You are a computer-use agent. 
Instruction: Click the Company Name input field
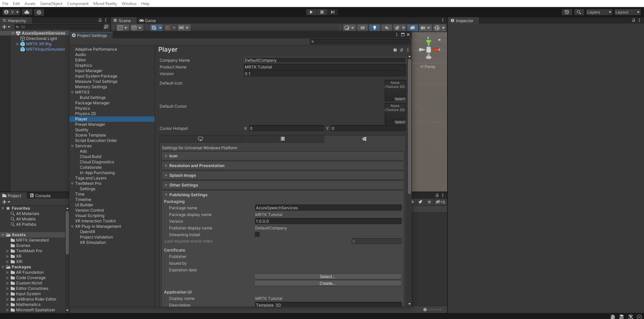[325, 60]
